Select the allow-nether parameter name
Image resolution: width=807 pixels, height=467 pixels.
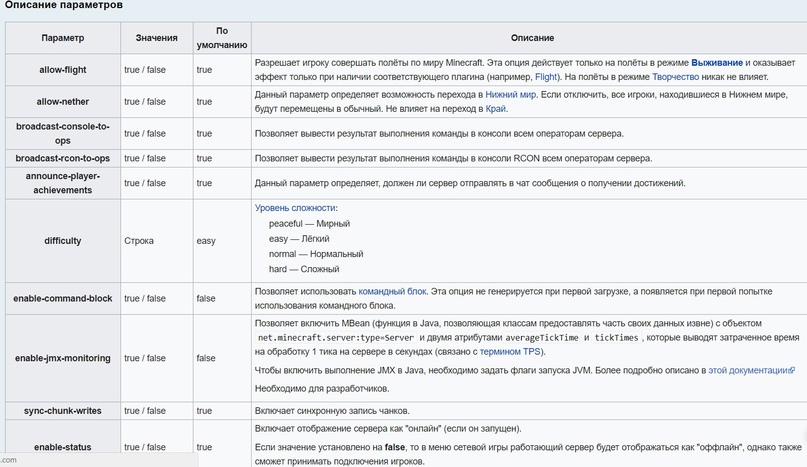click(x=63, y=101)
